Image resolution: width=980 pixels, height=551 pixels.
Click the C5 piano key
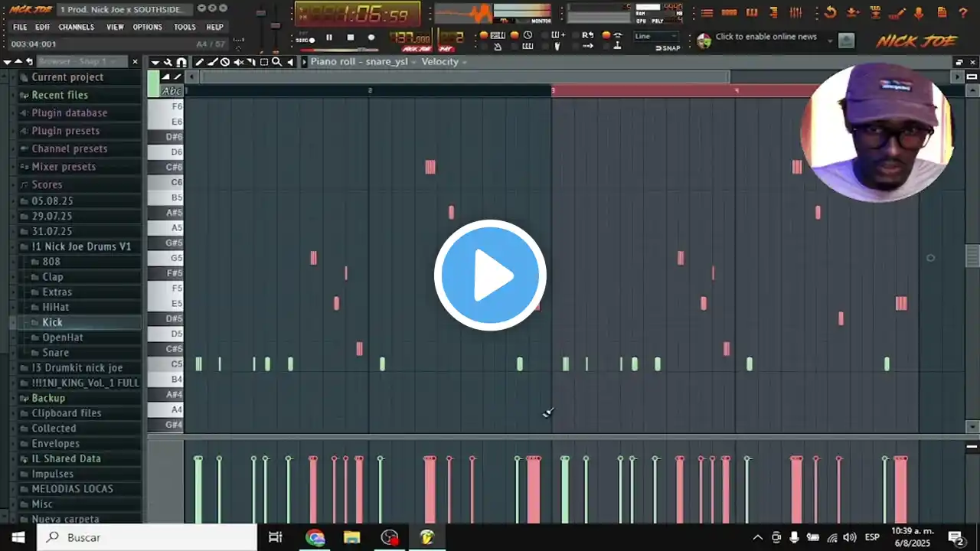165,364
